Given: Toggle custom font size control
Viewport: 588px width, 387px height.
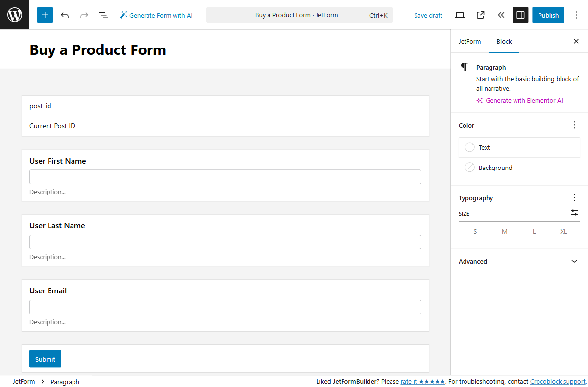Looking at the screenshot, I should coord(574,213).
